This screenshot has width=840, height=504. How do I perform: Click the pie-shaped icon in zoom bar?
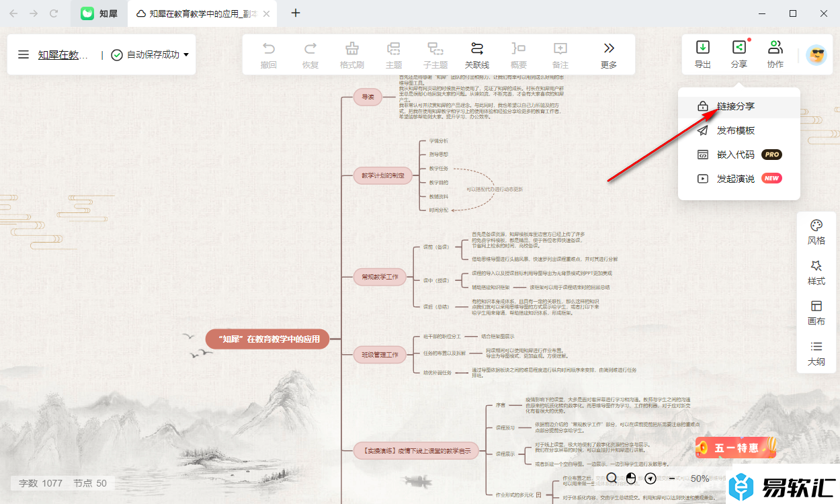coord(631,478)
